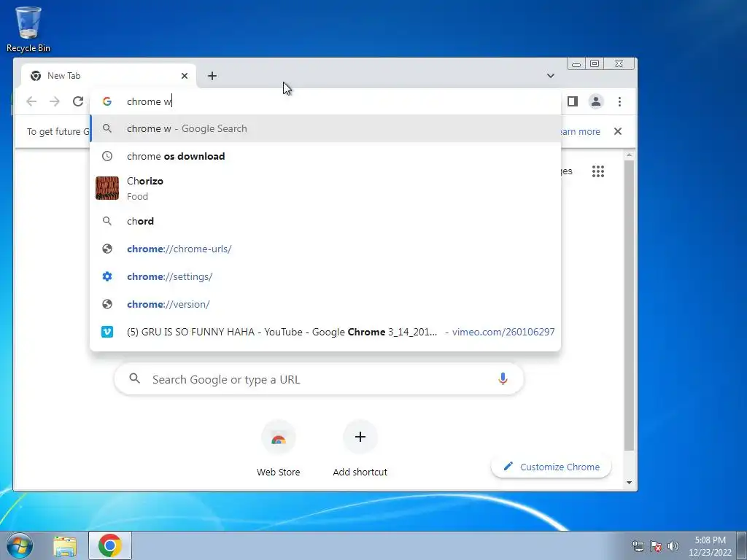Select 'chrome os download' history suggestion
Screen dimensions: 747x560
(325, 156)
